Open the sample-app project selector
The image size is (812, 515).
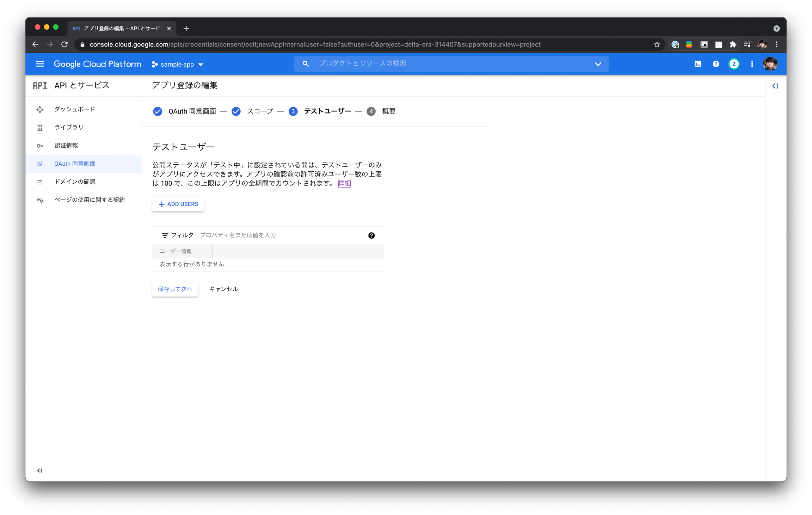tap(178, 65)
